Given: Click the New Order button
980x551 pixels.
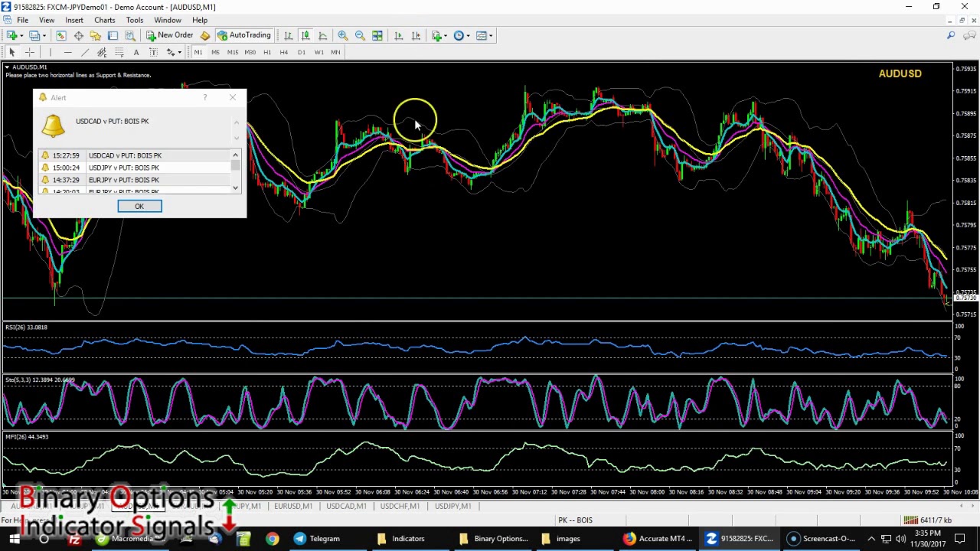Looking at the screenshot, I should [170, 35].
